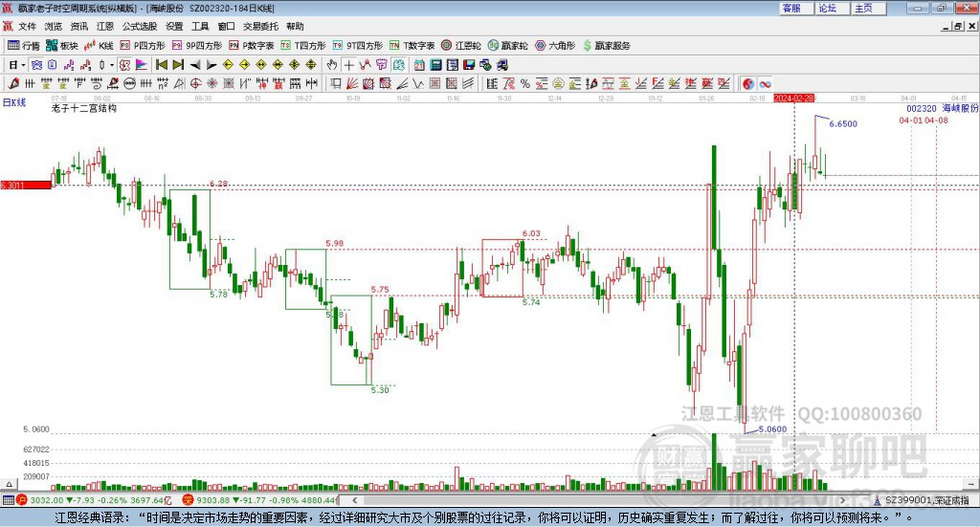Open the 六角形 hexagon tool
Image resolution: width=980 pixels, height=527 pixels.
[x=555, y=46]
